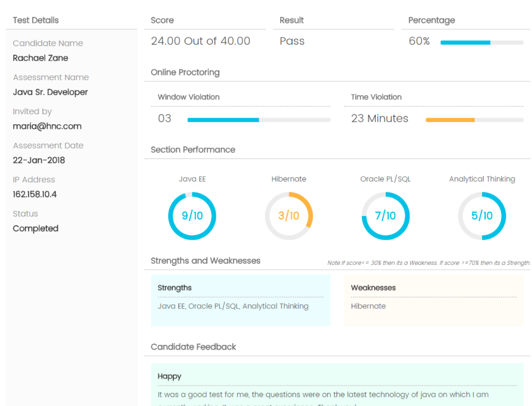Select Hibernate in the Weaknesses panel
The width and height of the screenshot is (532, 406).
coord(368,306)
